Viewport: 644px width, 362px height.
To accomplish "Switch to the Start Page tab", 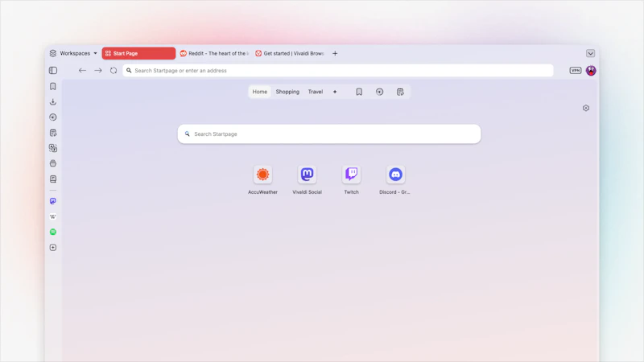I will pyautogui.click(x=138, y=53).
